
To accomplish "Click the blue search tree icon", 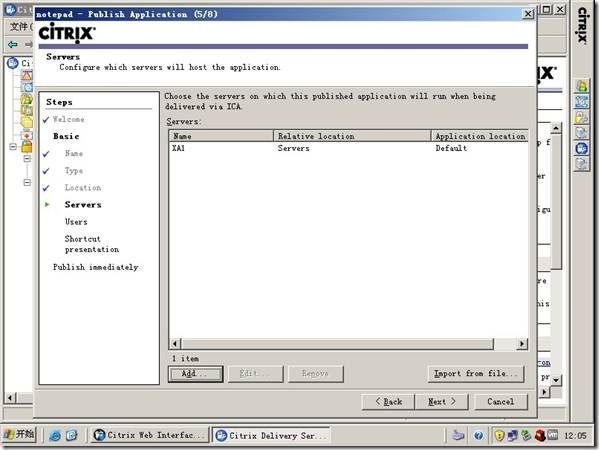I will click(x=27, y=87).
